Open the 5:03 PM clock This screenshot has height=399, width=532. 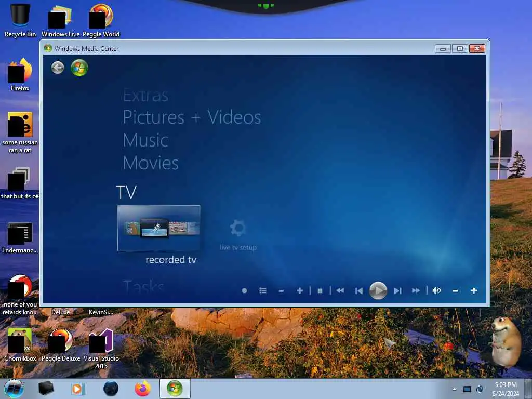[506, 389]
